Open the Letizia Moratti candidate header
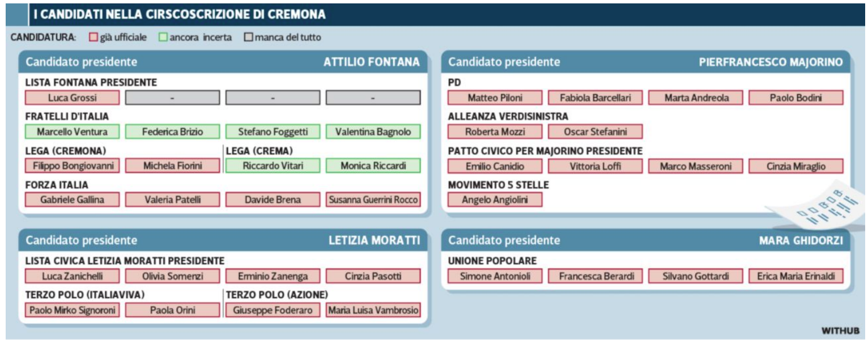 coord(374,240)
